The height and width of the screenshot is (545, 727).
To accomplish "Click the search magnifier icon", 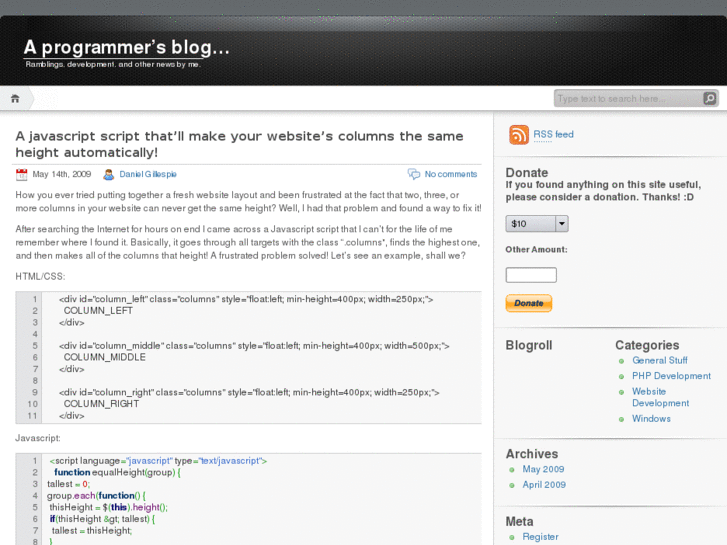I will tap(709, 98).
